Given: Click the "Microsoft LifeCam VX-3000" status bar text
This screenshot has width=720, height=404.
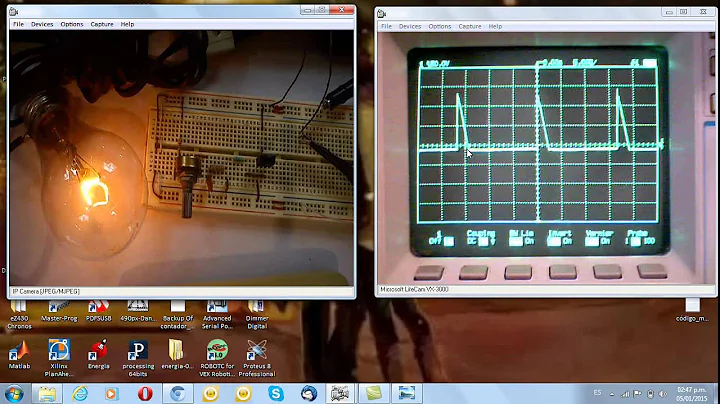Looking at the screenshot, I should pos(414,290).
